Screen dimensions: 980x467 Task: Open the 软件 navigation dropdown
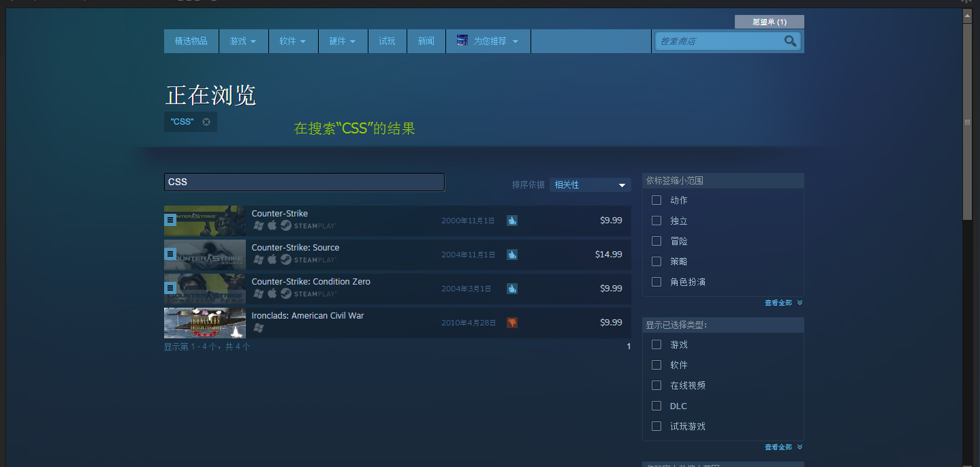(x=293, y=41)
